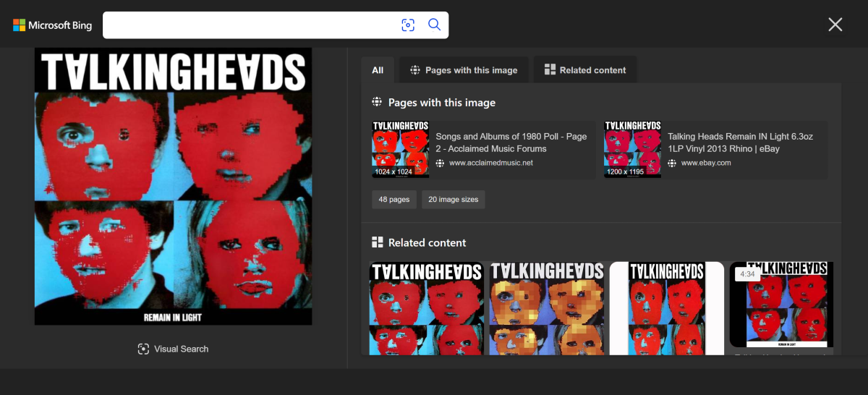This screenshot has height=395, width=868.
Task: Click the www.acclaimedmusic.net site link
Action: [x=490, y=163]
